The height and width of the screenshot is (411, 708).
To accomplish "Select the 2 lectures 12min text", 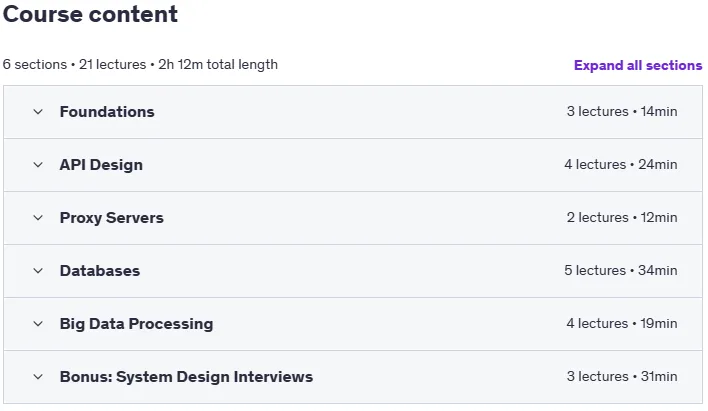I will tap(622, 218).
